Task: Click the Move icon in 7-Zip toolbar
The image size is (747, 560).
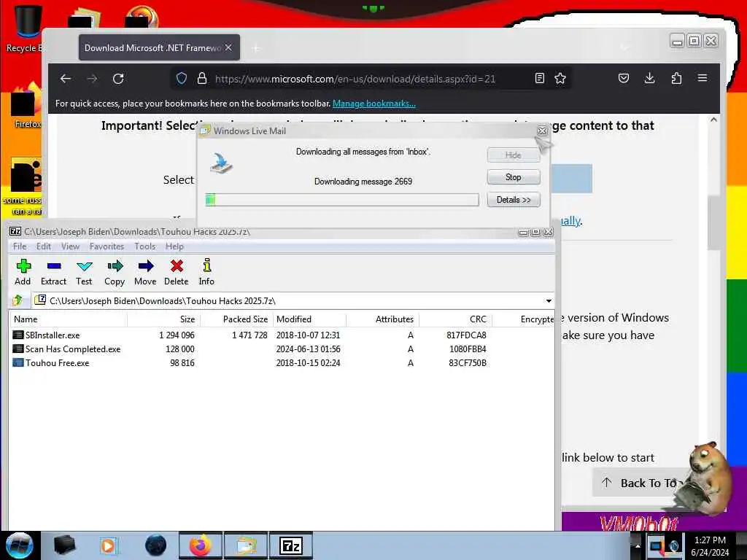Action: click(x=145, y=272)
